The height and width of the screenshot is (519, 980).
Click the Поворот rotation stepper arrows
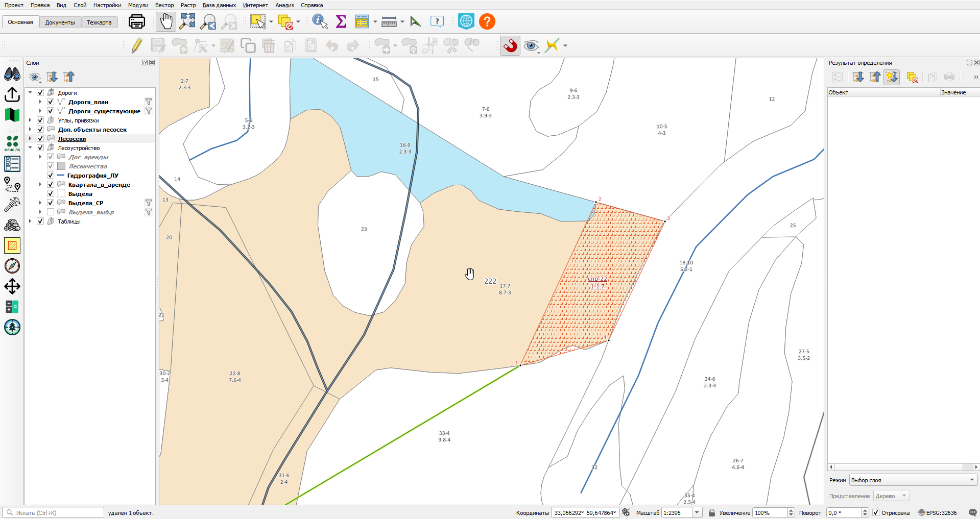865,512
